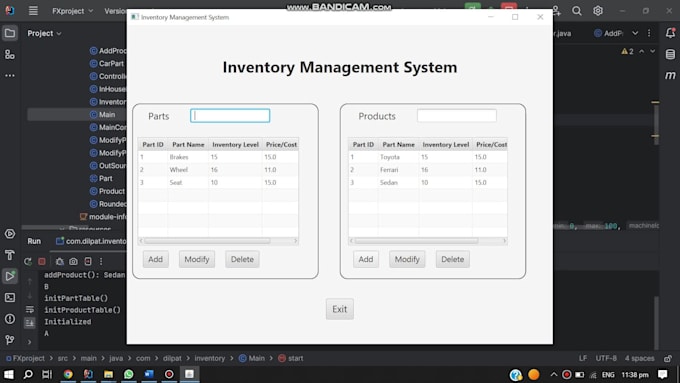Open Windows taskbar search
680x383 pixels.
[28, 374]
